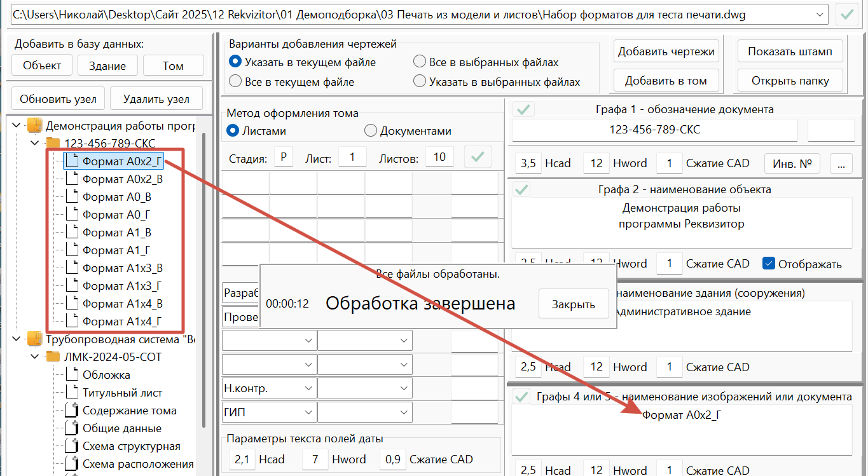The width and height of the screenshot is (868, 476).
Task: Click the Закрыть button in the dialog
Action: pyautogui.click(x=573, y=304)
